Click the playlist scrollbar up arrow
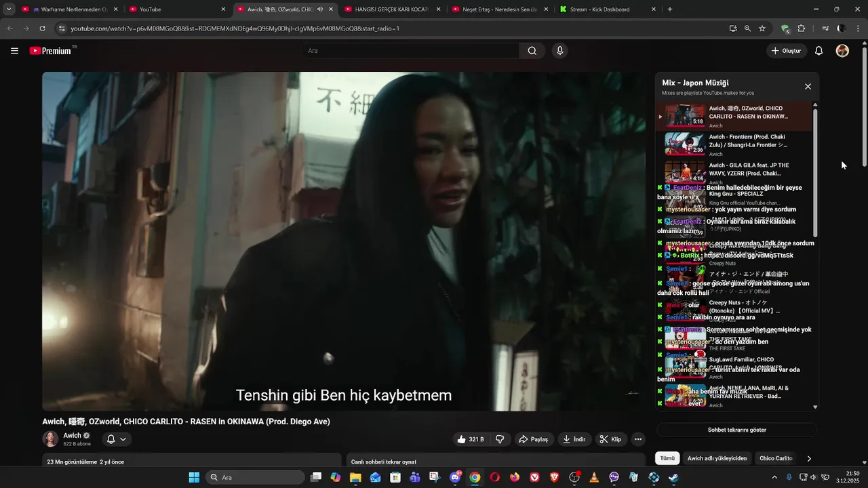Viewport: 868px width, 488px height. tap(815, 105)
